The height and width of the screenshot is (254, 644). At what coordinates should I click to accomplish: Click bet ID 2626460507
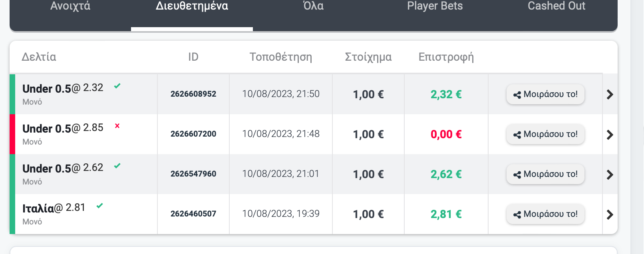click(x=193, y=214)
